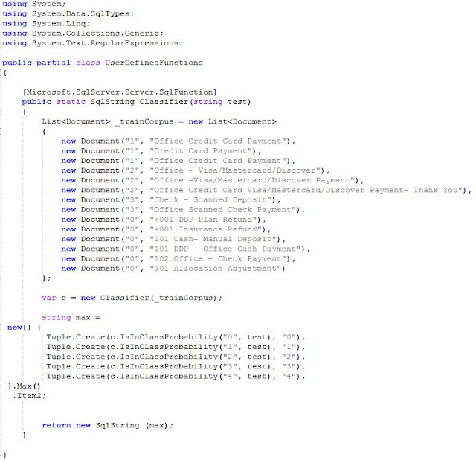Click the "}.Max()" call
This screenshot has width=476, height=460.
pos(25,386)
